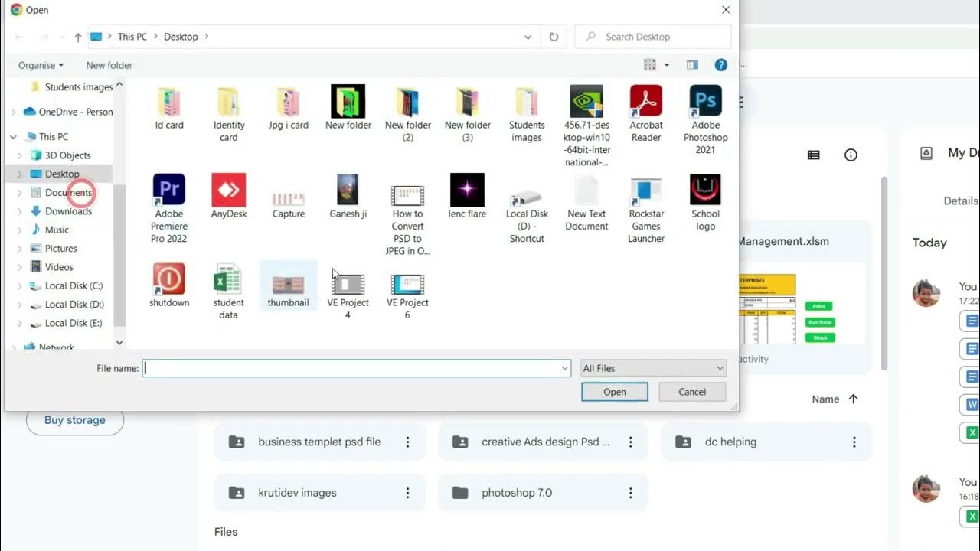Click the Help question mark icon
980x551 pixels.
(720, 65)
